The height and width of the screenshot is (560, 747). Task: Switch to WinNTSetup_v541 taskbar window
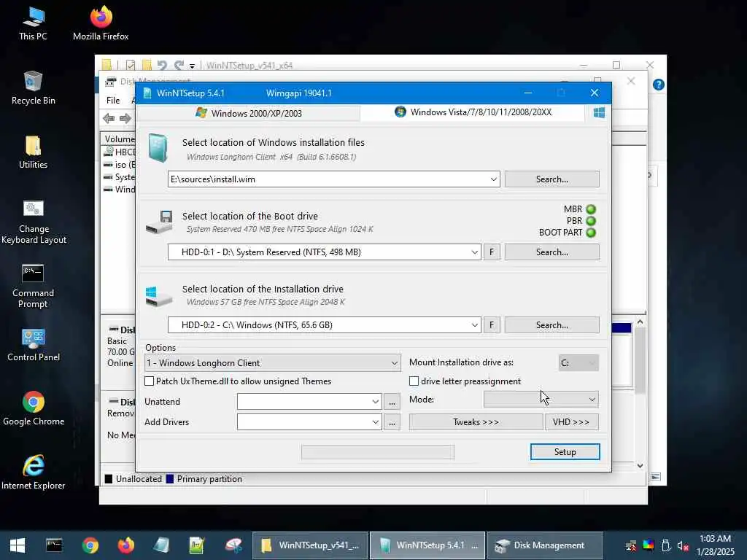310,545
